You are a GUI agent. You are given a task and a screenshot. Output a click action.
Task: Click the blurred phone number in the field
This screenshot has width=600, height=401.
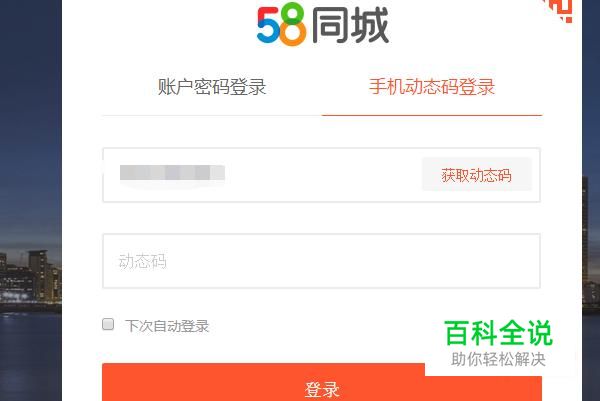coord(172,173)
